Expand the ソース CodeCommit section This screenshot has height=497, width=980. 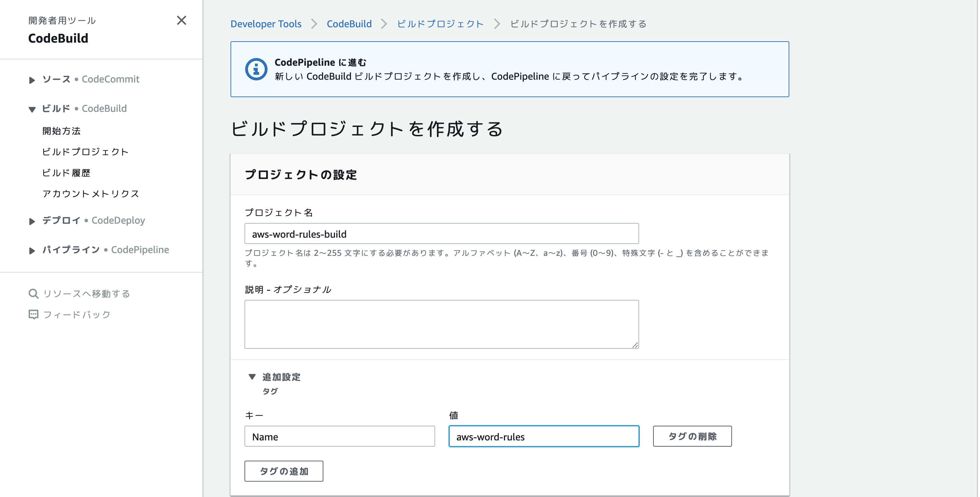pos(32,80)
